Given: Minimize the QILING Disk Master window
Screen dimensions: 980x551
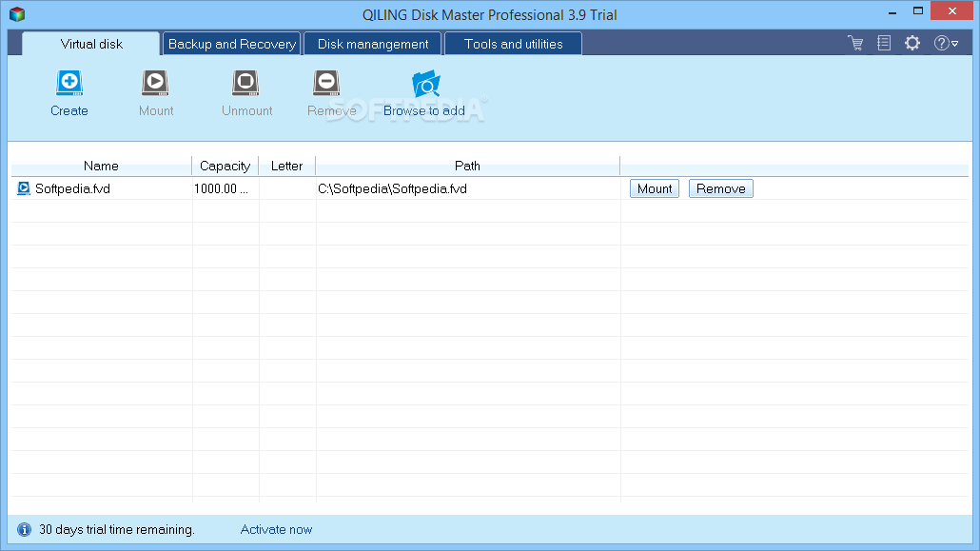Looking at the screenshot, I should click(x=892, y=11).
